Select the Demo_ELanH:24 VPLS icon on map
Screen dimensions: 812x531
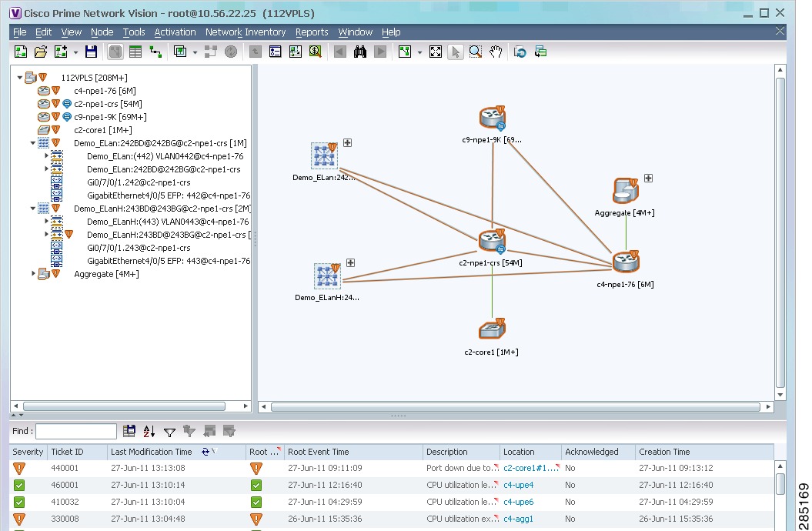327,276
